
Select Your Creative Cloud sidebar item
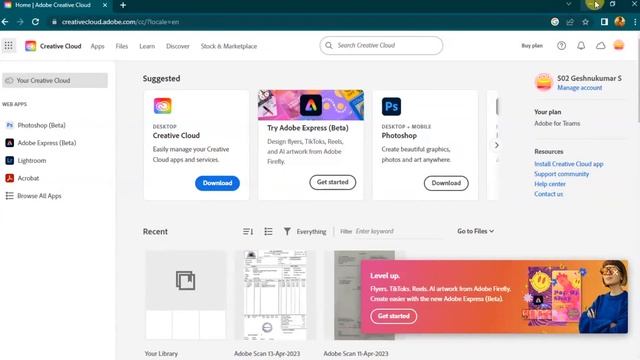[55, 80]
